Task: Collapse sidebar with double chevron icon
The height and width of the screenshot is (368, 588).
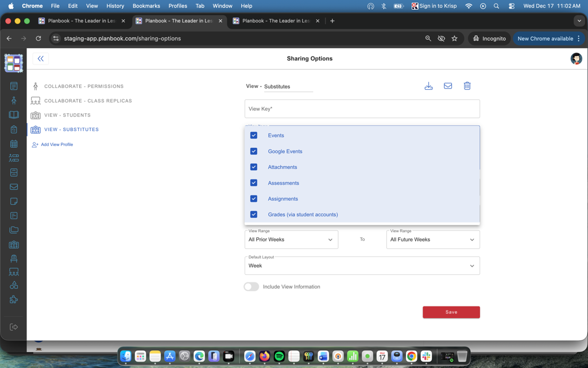Action: 41,59
